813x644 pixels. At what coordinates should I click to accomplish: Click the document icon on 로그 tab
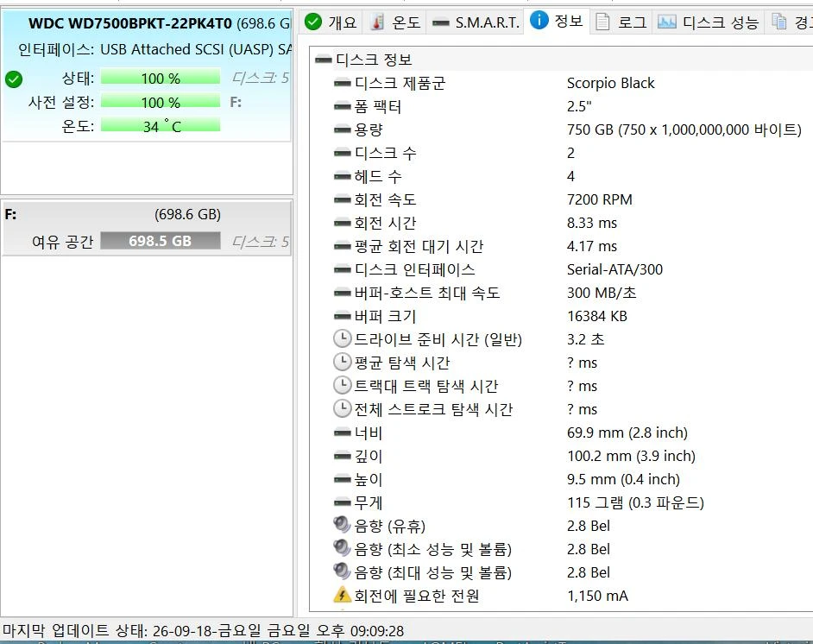(602, 22)
